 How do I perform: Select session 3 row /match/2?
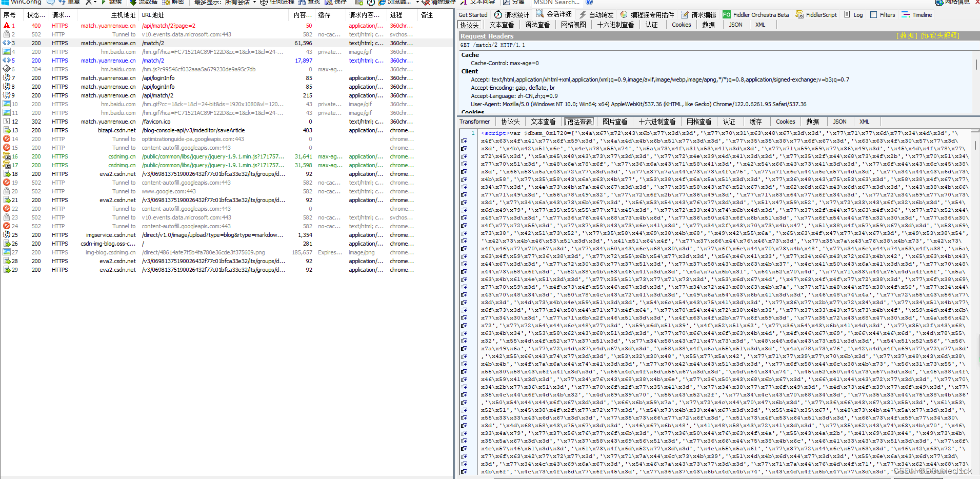click(x=226, y=43)
